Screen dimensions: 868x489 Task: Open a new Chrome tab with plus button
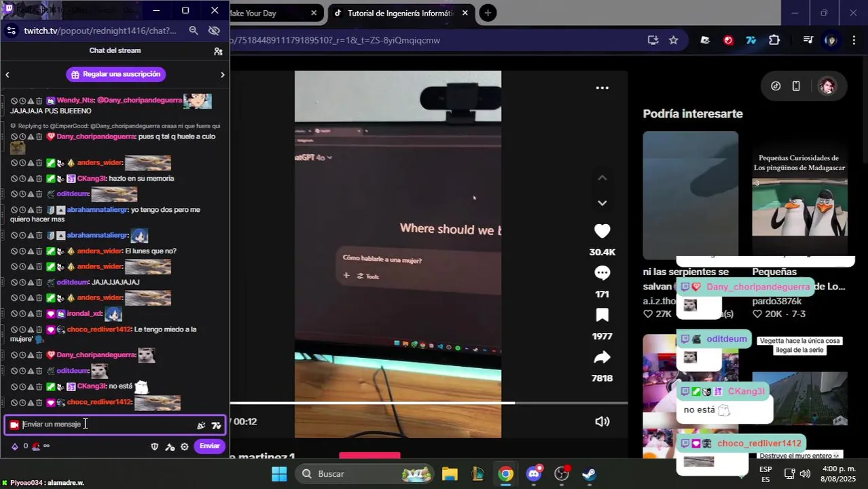tap(488, 13)
